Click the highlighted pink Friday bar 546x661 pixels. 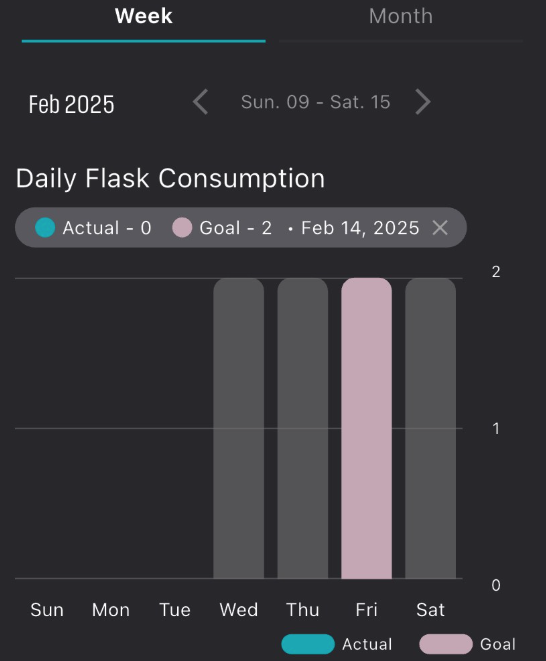pos(366,428)
